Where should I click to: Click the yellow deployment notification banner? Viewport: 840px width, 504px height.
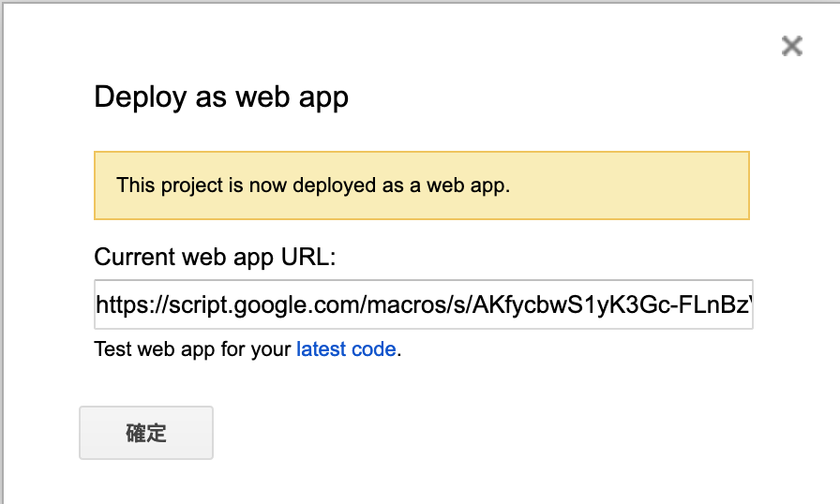(x=422, y=185)
